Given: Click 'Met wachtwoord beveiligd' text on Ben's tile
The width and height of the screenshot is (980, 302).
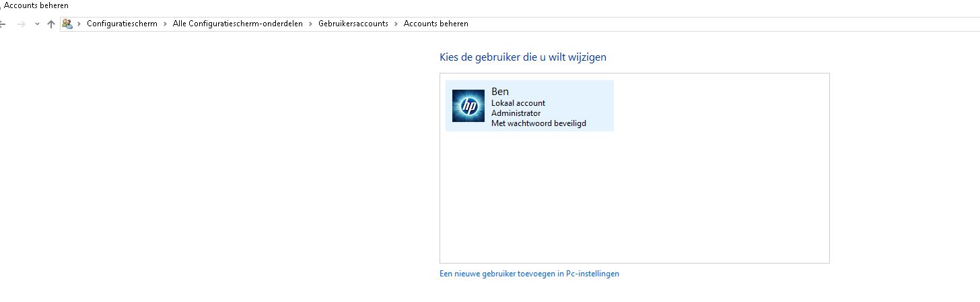Looking at the screenshot, I should tap(538, 123).
